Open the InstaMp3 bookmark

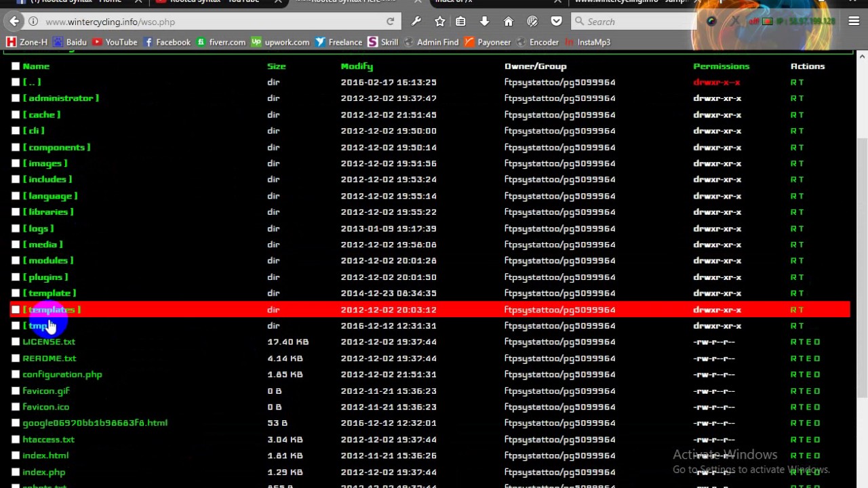point(587,42)
